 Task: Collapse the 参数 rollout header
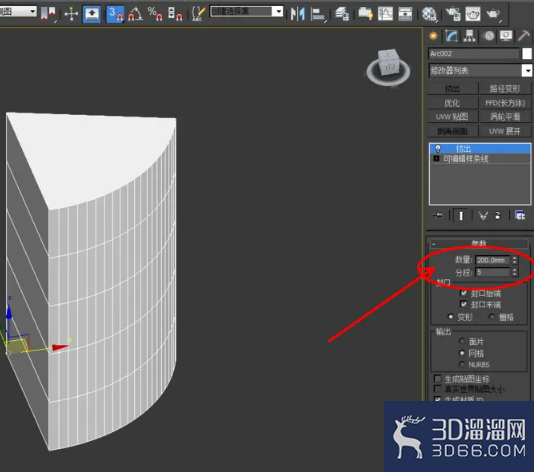478,243
